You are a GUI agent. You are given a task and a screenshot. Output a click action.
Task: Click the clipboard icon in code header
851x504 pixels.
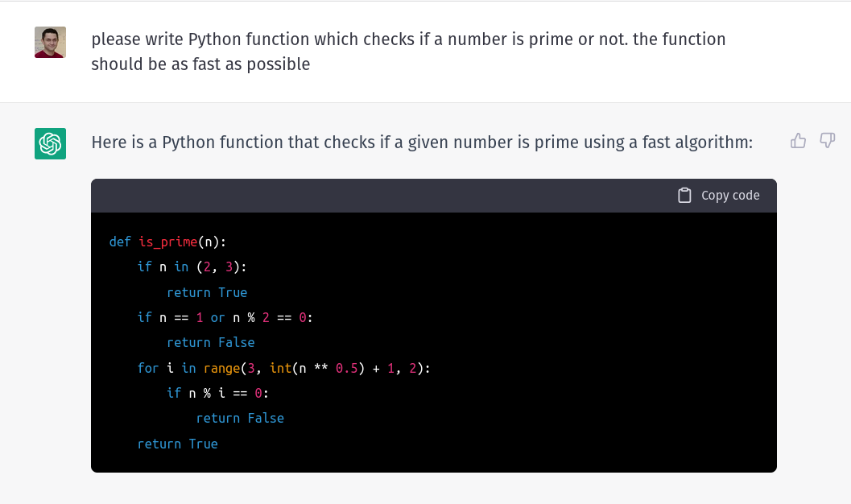pyautogui.click(x=684, y=196)
